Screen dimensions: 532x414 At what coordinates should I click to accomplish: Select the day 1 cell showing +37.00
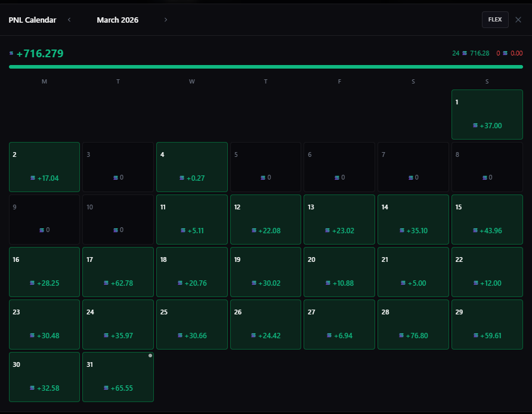click(487, 115)
